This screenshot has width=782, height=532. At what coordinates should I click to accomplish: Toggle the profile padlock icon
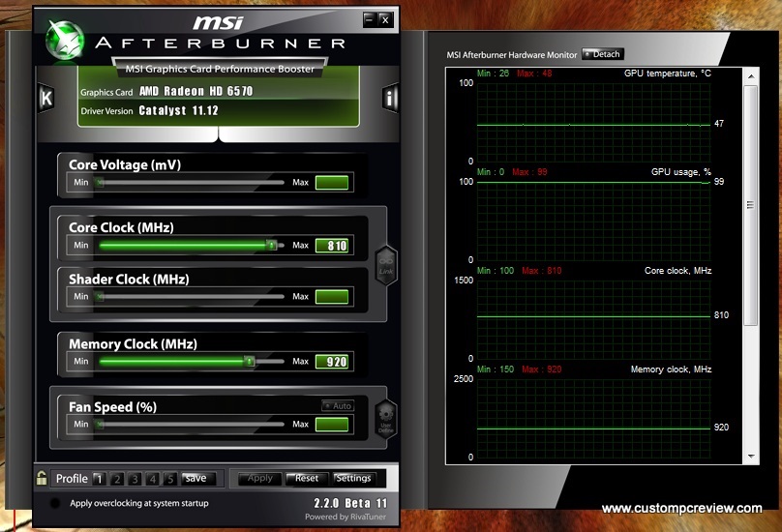click(42, 478)
